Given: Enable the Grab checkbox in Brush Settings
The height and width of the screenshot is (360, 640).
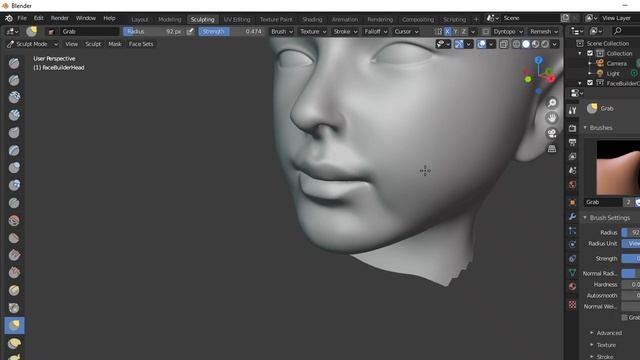Looking at the screenshot, I should (624, 317).
